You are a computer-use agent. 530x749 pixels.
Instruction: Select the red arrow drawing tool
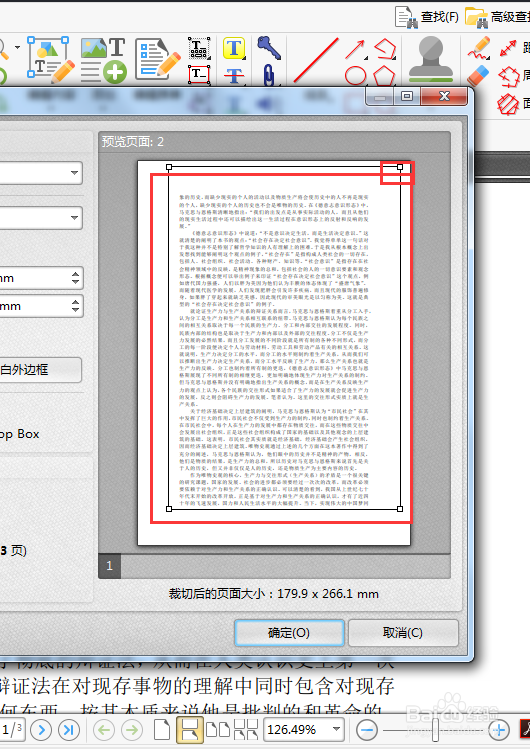click(x=355, y=49)
